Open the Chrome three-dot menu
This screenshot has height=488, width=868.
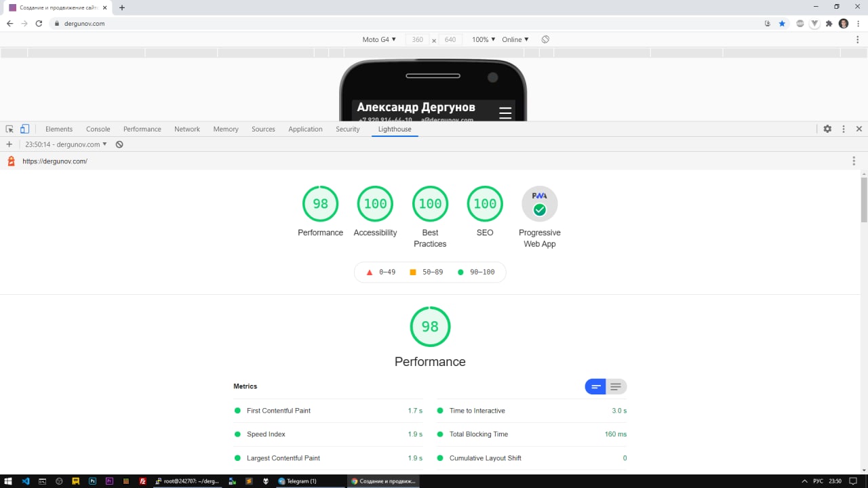[858, 23]
